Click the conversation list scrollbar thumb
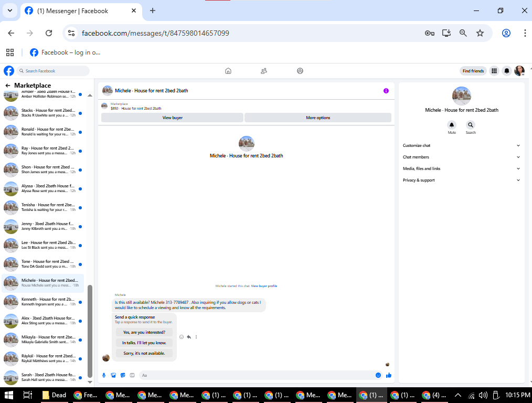 (x=90, y=331)
